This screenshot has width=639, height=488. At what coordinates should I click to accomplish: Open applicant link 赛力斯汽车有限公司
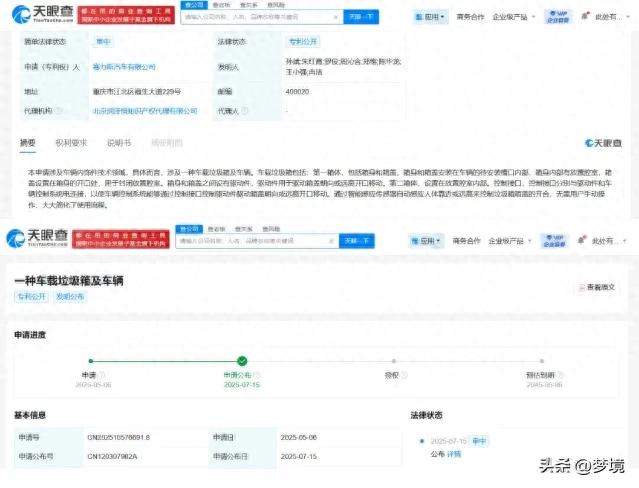(124, 67)
